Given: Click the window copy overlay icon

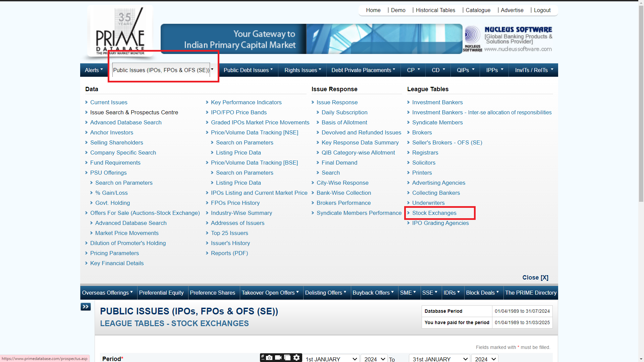Looking at the screenshot, I should [x=287, y=358].
